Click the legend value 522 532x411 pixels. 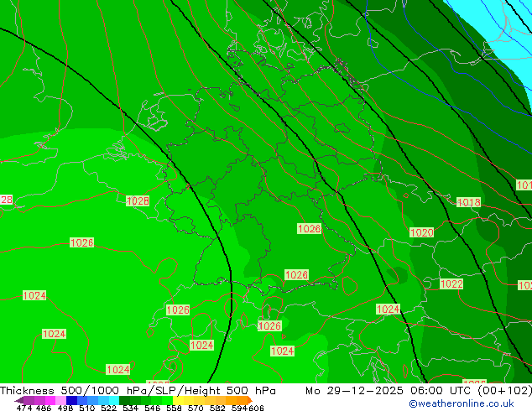(108, 408)
